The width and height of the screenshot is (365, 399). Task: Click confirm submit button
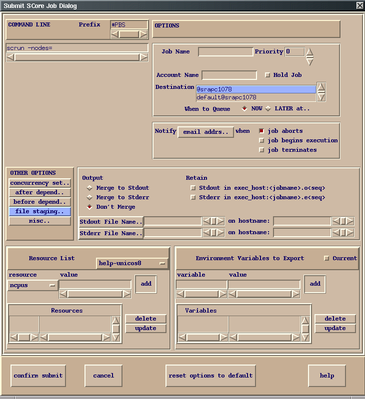[38, 376]
